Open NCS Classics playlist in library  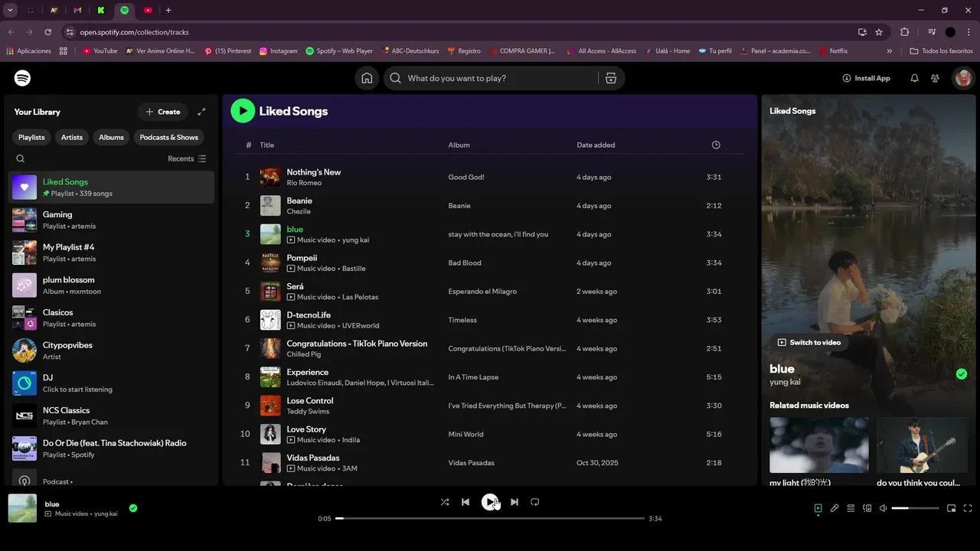click(x=111, y=416)
